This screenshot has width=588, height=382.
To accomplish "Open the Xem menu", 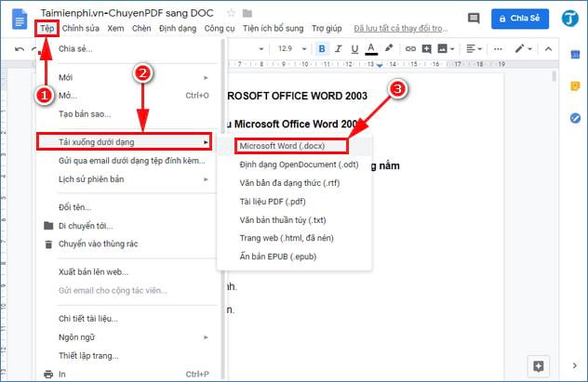I will click(x=115, y=29).
